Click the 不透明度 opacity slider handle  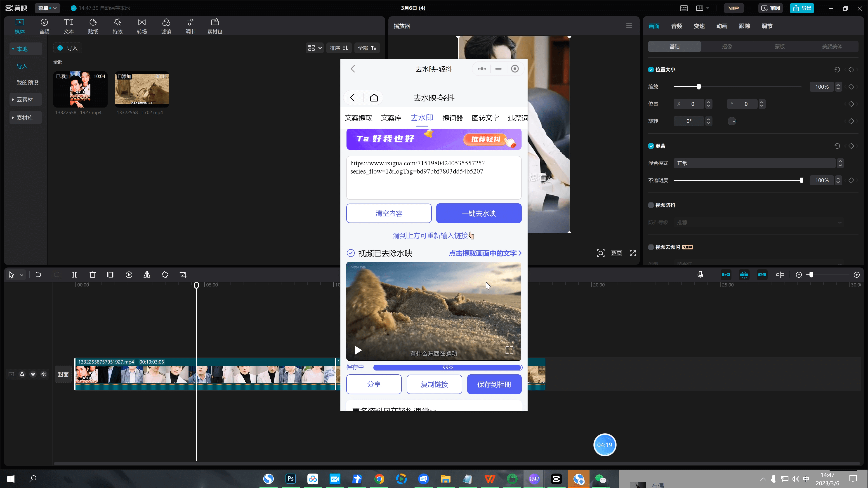point(801,180)
